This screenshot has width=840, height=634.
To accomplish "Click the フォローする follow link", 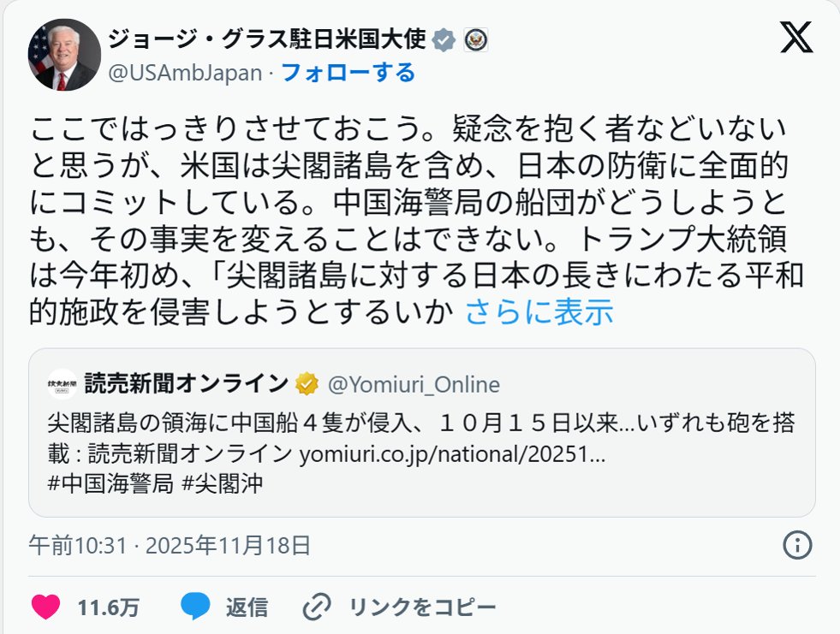I will tap(348, 73).
